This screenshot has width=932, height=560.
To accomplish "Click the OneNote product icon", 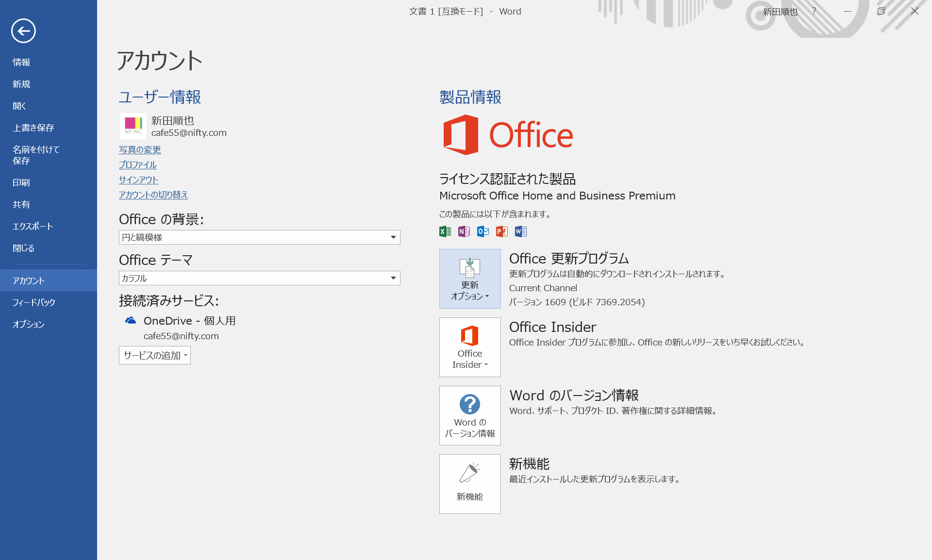I will (464, 231).
